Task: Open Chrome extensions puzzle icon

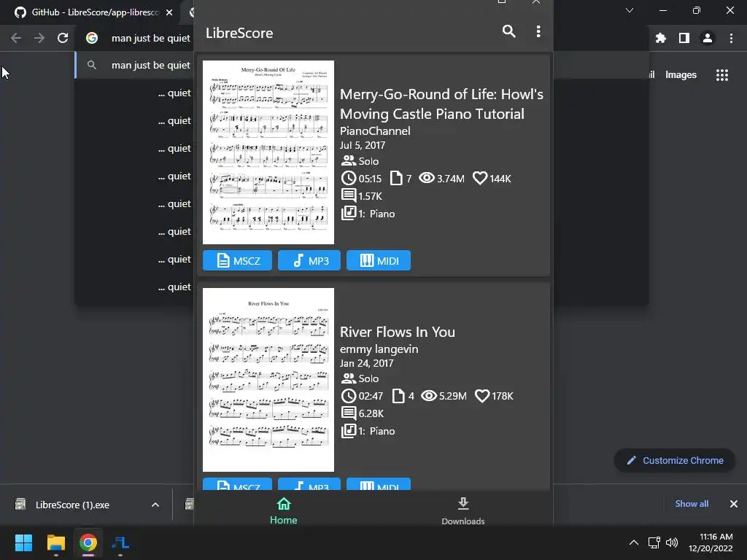Action: (x=661, y=38)
